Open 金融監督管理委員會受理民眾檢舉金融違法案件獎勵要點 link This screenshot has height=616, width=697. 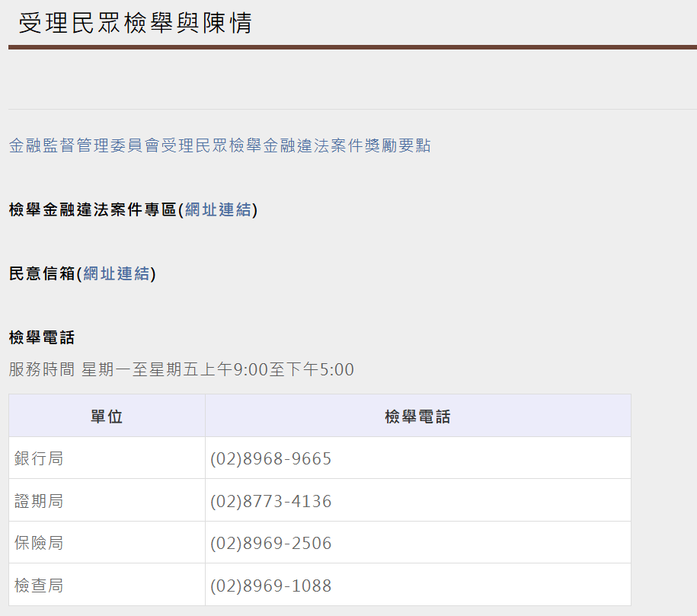click(219, 145)
